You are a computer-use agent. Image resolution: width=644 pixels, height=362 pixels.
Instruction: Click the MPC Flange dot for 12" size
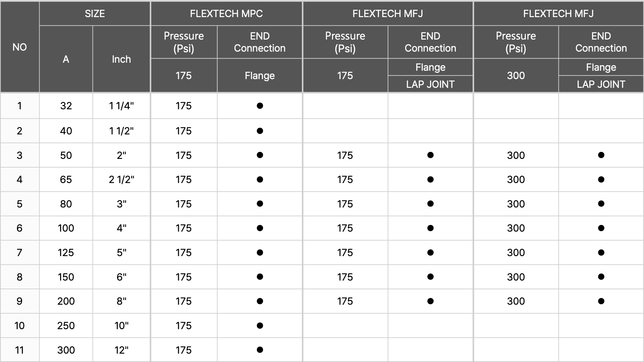(260, 350)
